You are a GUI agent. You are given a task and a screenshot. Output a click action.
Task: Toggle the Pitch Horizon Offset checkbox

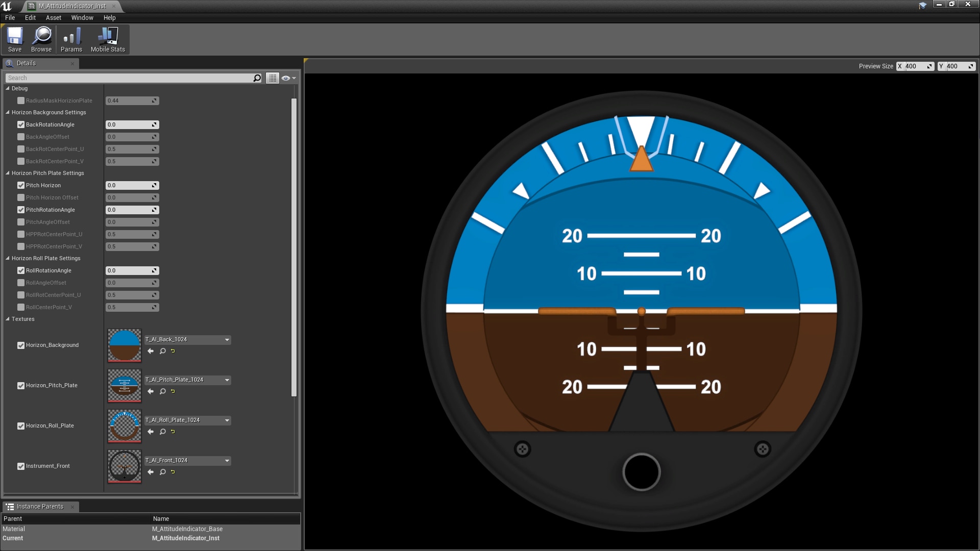pyautogui.click(x=21, y=198)
